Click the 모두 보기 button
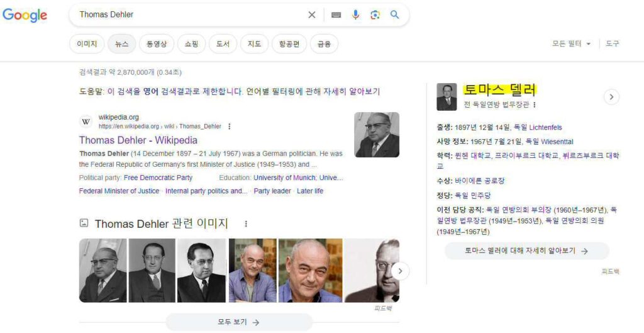Screen dimensions: 644x333 click(239, 322)
